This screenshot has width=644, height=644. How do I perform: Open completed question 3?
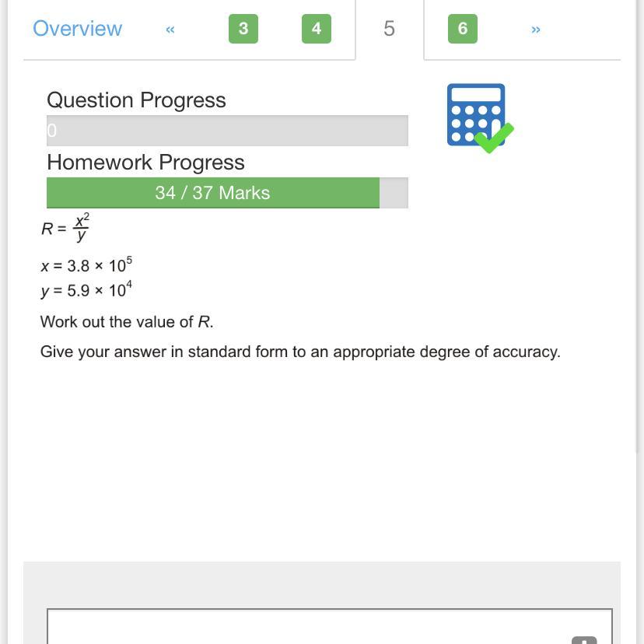(243, 29)
